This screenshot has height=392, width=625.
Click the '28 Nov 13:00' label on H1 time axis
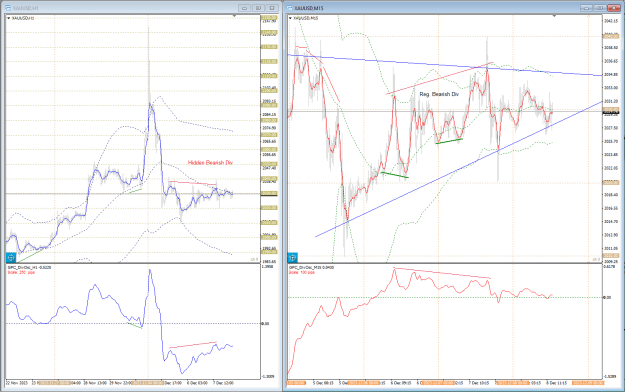pos(94,383)
